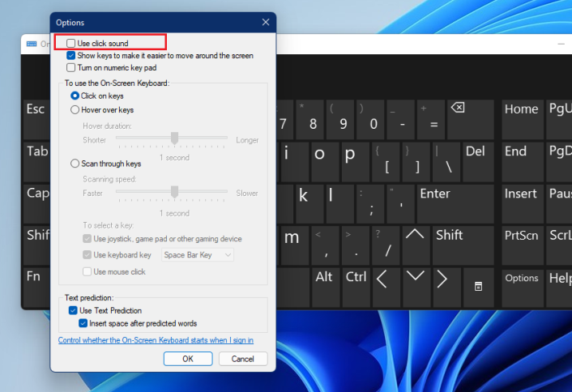Screen dimensions: 572x392
Task: Click the Options key on keyboard
Action: (x=523, y=288)
